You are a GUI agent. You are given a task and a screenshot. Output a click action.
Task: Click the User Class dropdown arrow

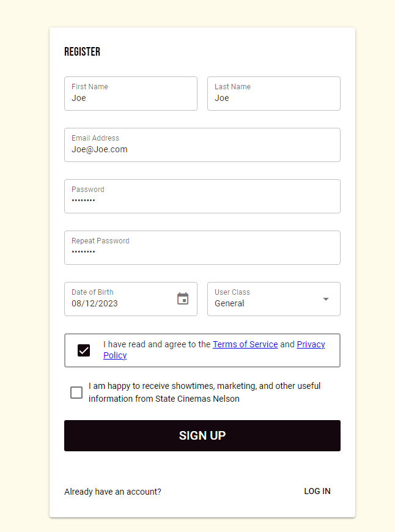[x=326, y=299]
